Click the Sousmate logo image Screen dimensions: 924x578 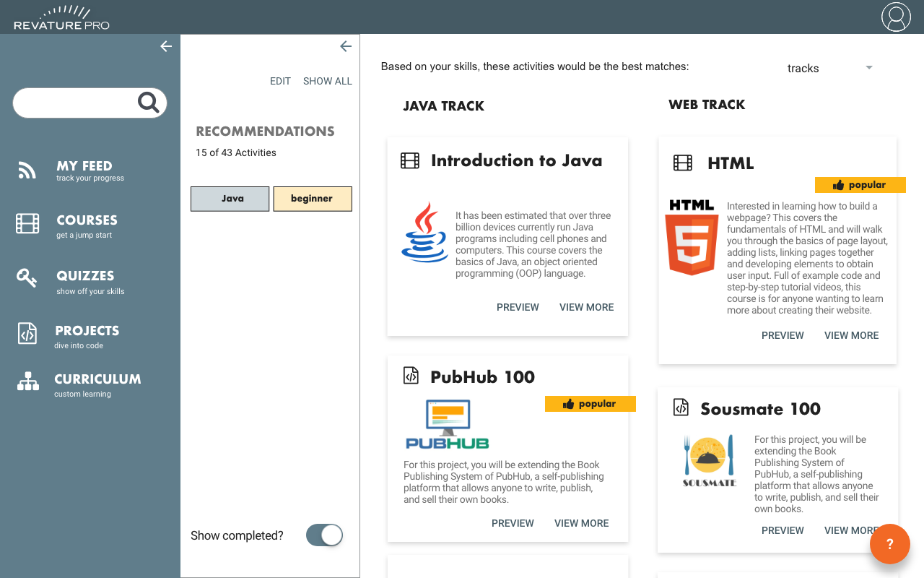pyautogui.click(x=710, y=460)
